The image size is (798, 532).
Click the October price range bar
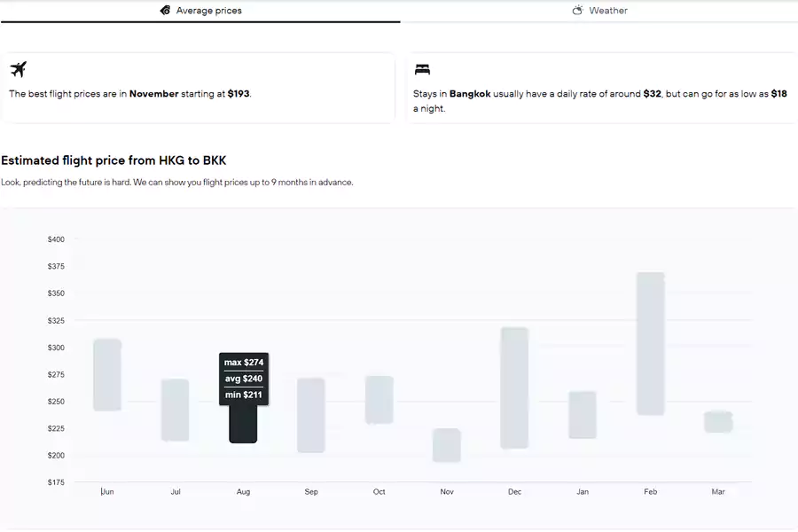[x=379, y=399]
